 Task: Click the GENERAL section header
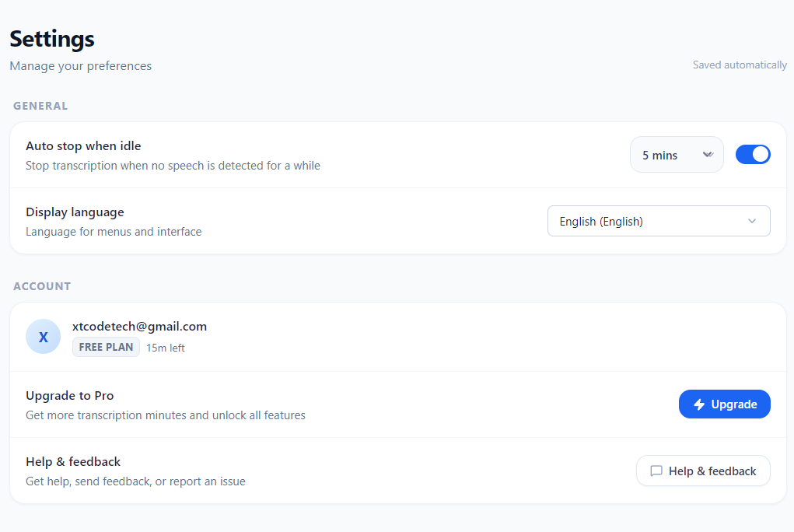40,106
